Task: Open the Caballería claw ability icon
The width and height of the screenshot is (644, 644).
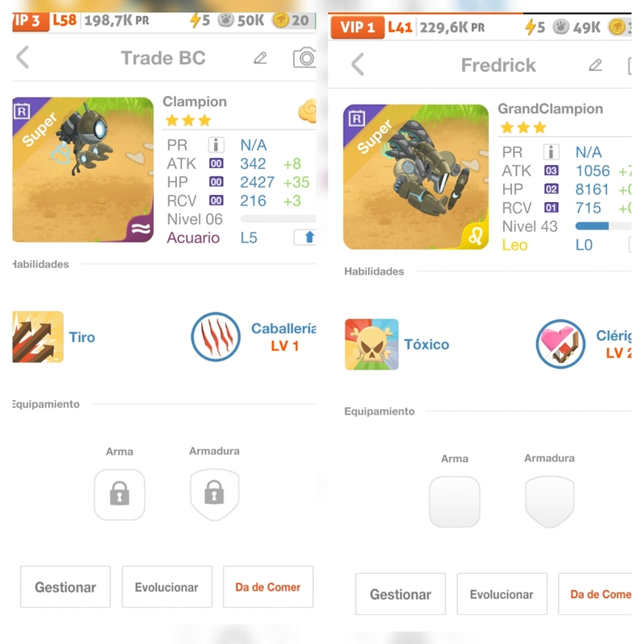Action: click(216, 336)
